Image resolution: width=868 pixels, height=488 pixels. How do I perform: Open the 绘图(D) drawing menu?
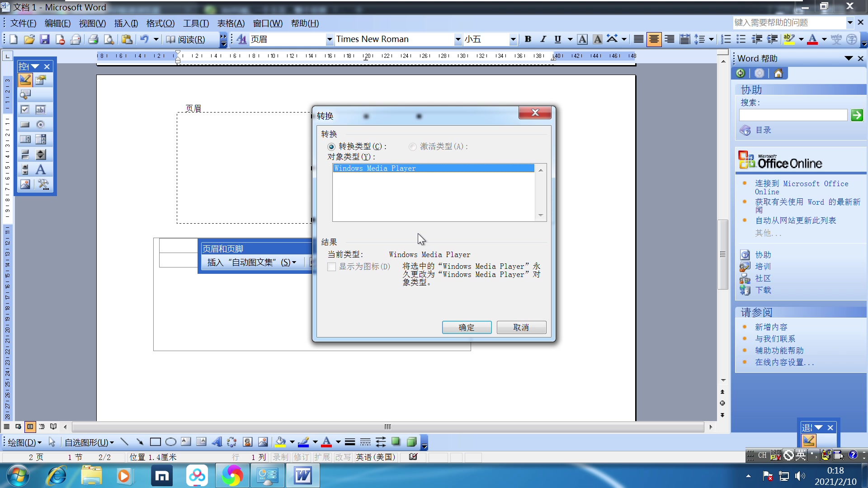point(24,442)
